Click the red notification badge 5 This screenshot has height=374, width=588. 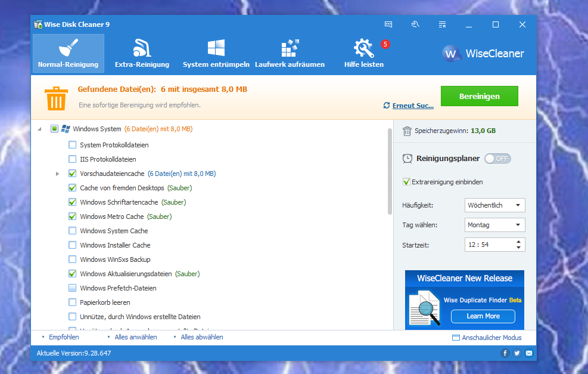click(385, 44)
